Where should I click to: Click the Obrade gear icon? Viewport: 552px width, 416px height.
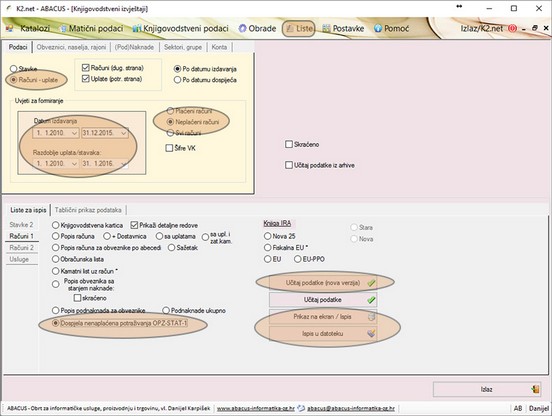(242, 29)
